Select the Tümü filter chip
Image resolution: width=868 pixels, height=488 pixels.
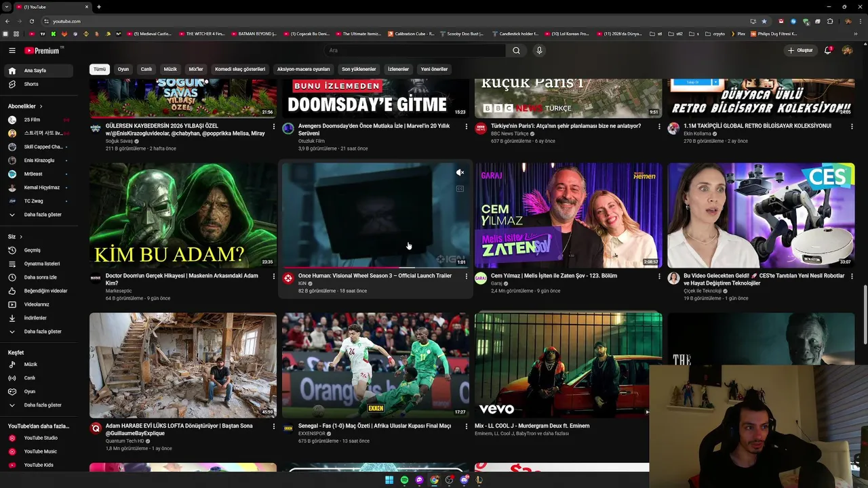tap(100, 69)
